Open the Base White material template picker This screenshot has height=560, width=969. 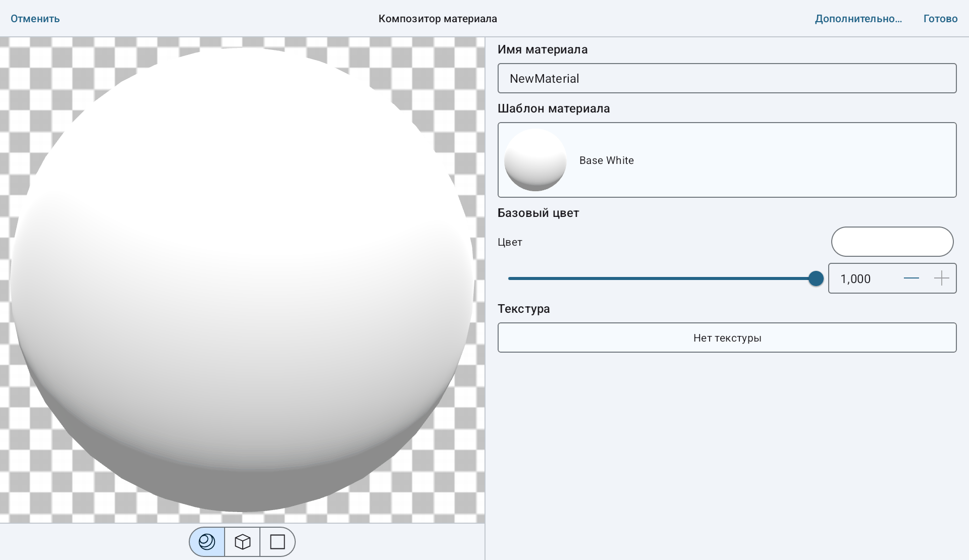tap(727, 160)
